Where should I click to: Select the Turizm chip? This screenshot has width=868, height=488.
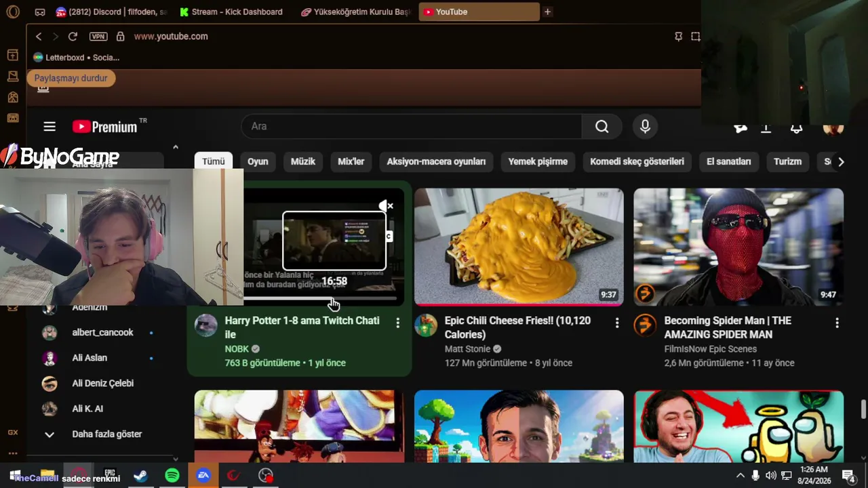pos(787,162)
